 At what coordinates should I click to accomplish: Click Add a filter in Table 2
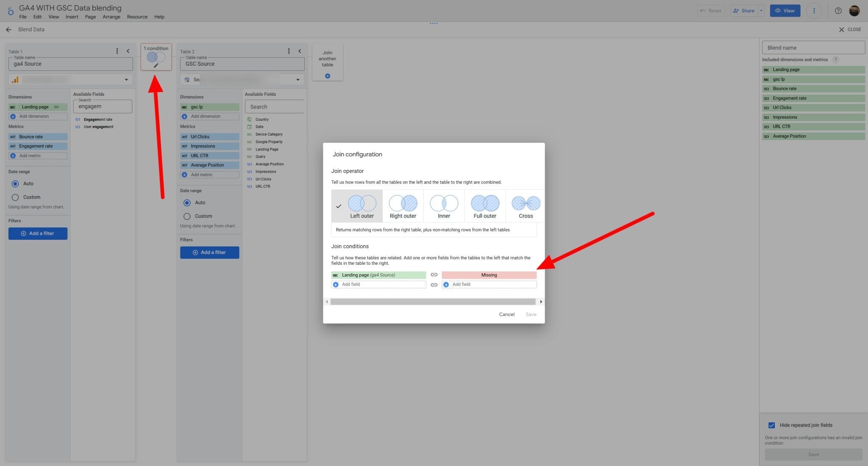click(x=209, y=252)
